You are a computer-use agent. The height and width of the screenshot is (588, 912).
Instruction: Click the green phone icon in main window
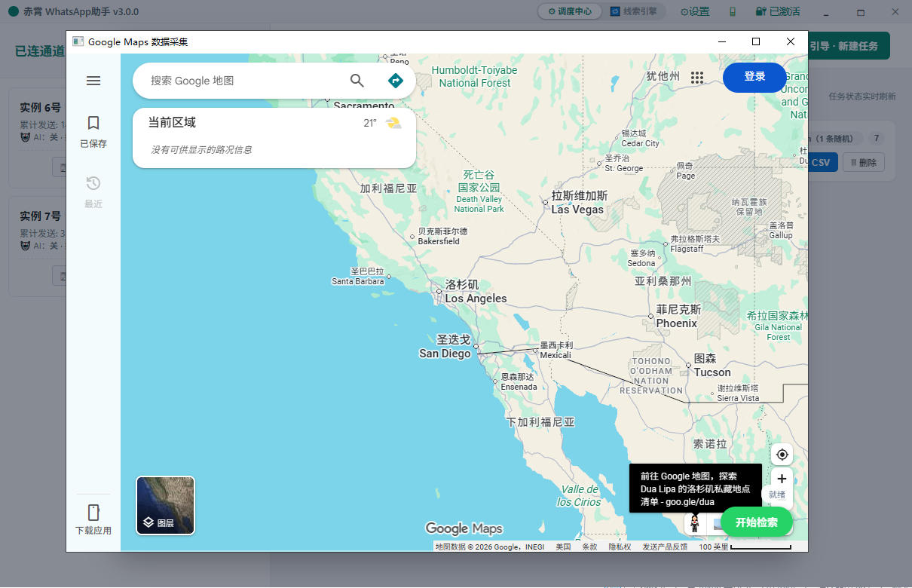click(x=732, y=11)
